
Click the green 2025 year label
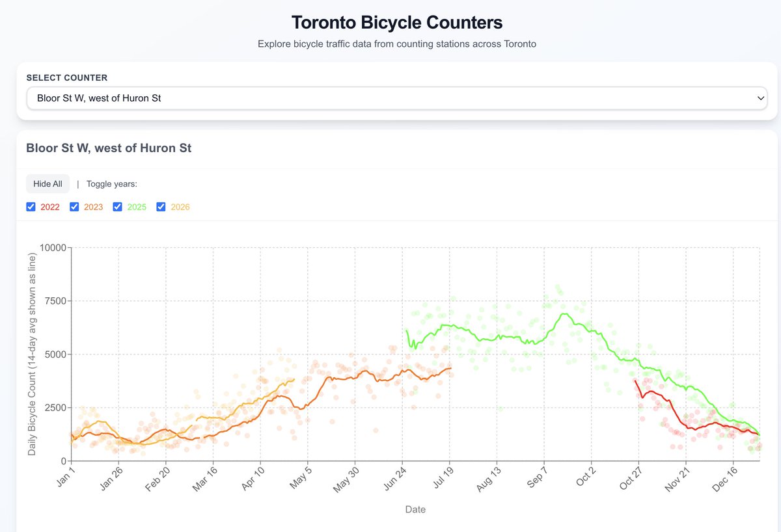click(137, 207)
